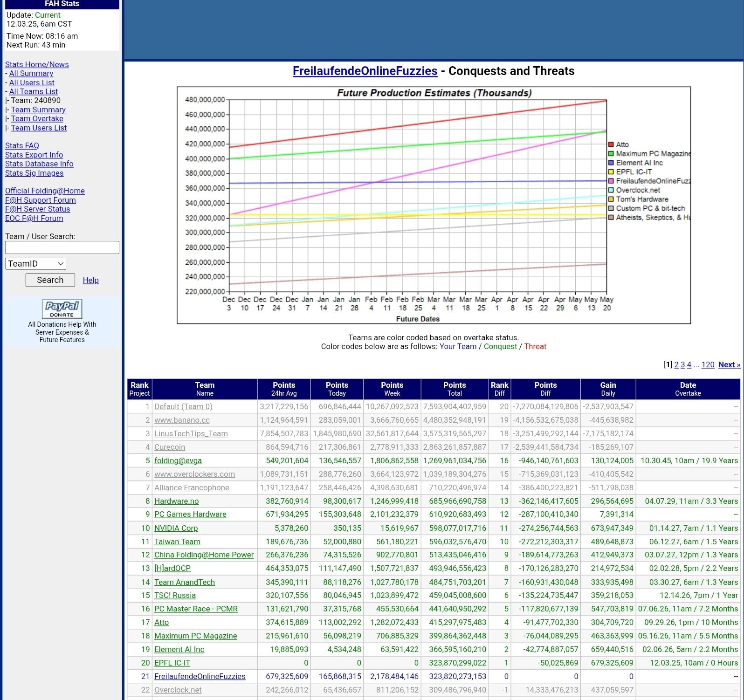The height and width of the screenshot is (700, 744).
Task: Open Taiwan Team link
Action: coord(177,542)
